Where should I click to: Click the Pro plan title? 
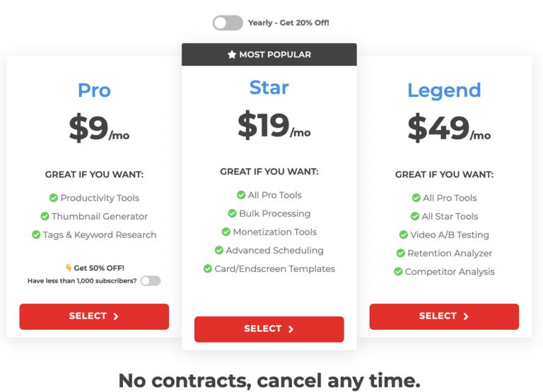click(x=94, y=90)
